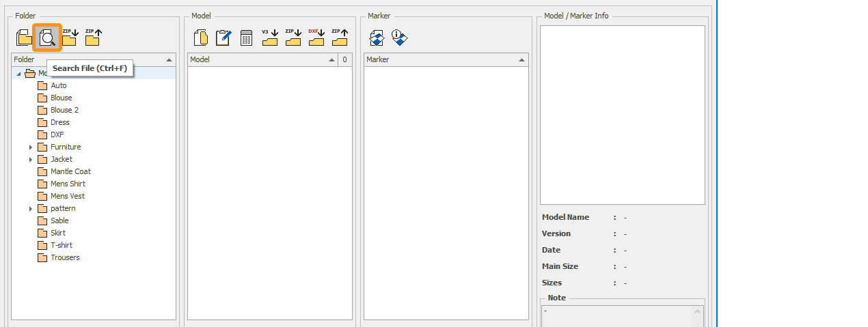This screenshot has width=868, height=327.
Task: Click the clipboard with pencil icon
Action: [223, 38]
